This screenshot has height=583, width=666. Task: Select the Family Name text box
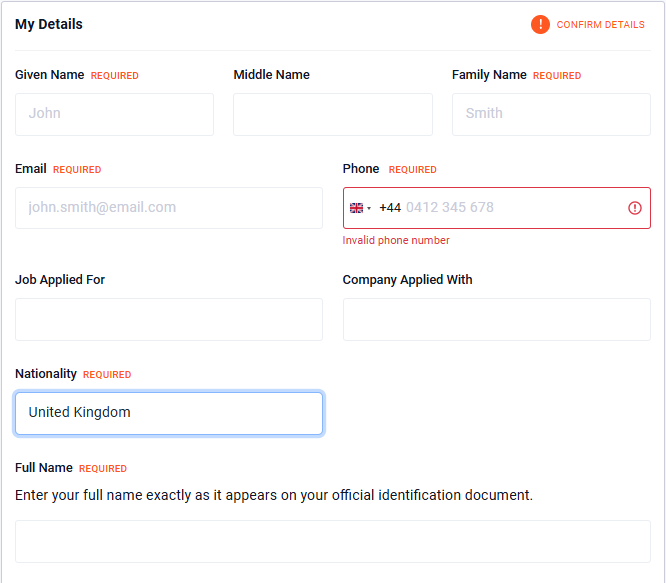point(551,114)
